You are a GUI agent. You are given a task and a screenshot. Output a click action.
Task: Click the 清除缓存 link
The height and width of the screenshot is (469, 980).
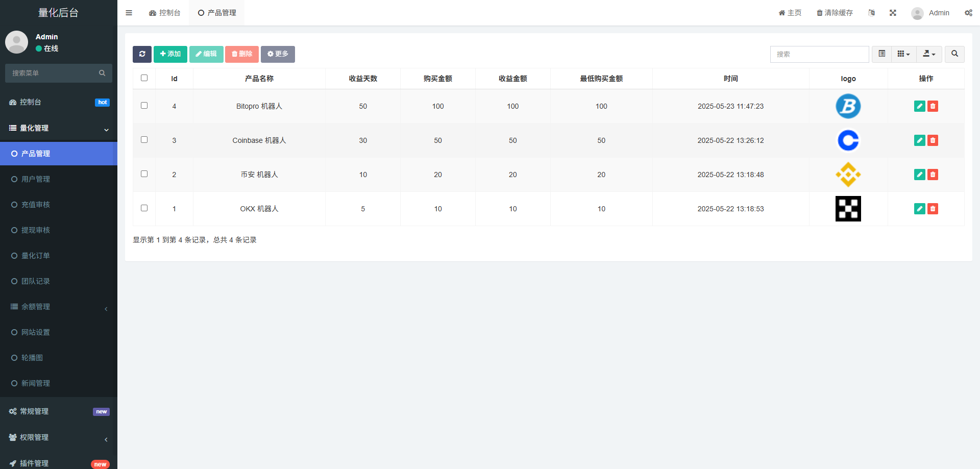coord(835,13)
